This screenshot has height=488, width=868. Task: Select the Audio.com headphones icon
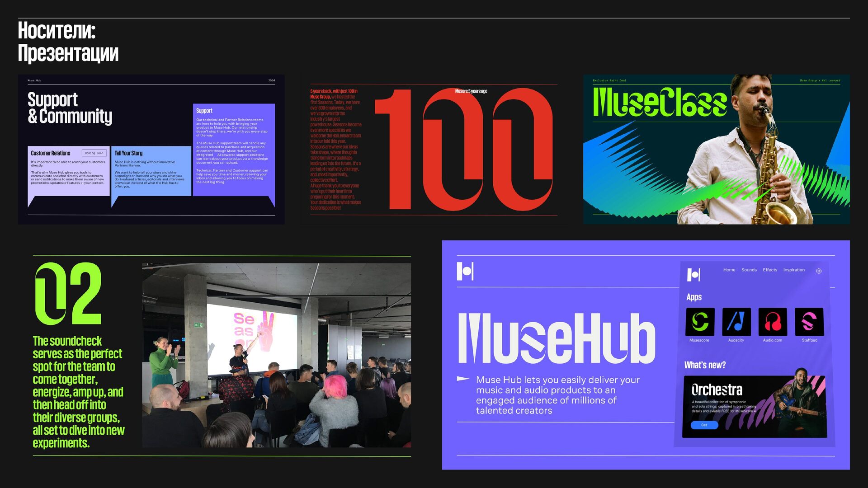[773, 322]
